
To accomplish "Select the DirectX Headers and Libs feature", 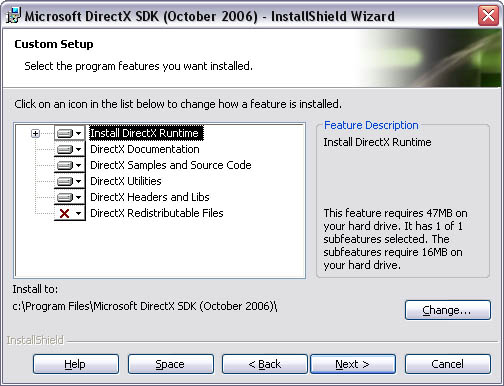I will pos(150,197).
